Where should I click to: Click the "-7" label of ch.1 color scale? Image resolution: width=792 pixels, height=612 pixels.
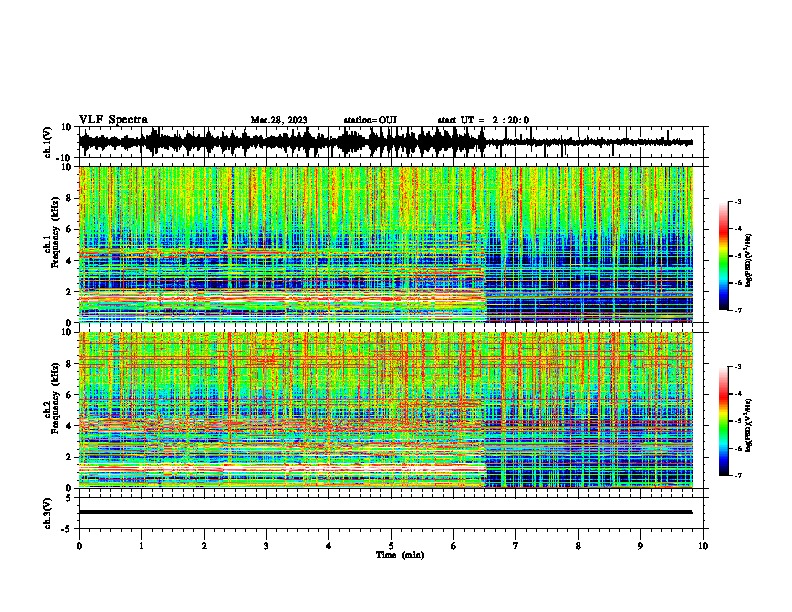click(x=737, y=310)
